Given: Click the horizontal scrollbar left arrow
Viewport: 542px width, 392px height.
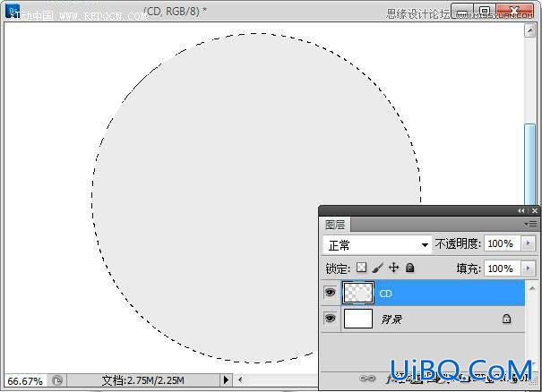Looking at the screenshot, I should pyautogui.click(x=240, y=380).
